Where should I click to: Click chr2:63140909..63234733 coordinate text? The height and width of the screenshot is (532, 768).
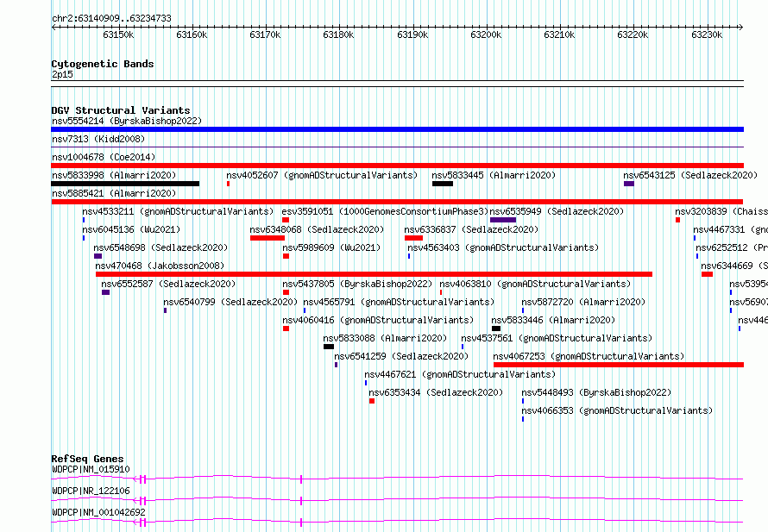pos(111,18)
